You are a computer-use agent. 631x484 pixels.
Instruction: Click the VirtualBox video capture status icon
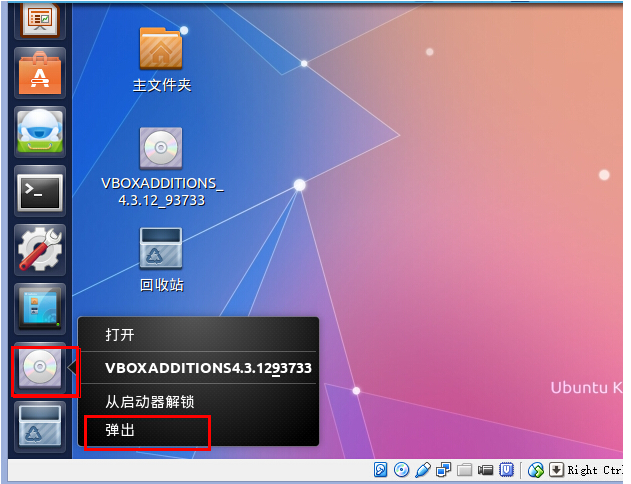pyautogui.click(x=485, y=470)
